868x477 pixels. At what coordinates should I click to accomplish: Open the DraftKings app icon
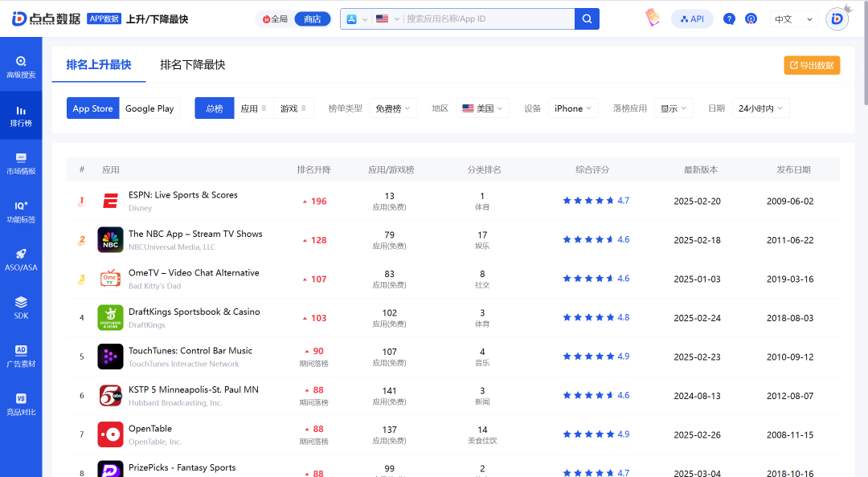pyautogui.click(x=111, y=318)
